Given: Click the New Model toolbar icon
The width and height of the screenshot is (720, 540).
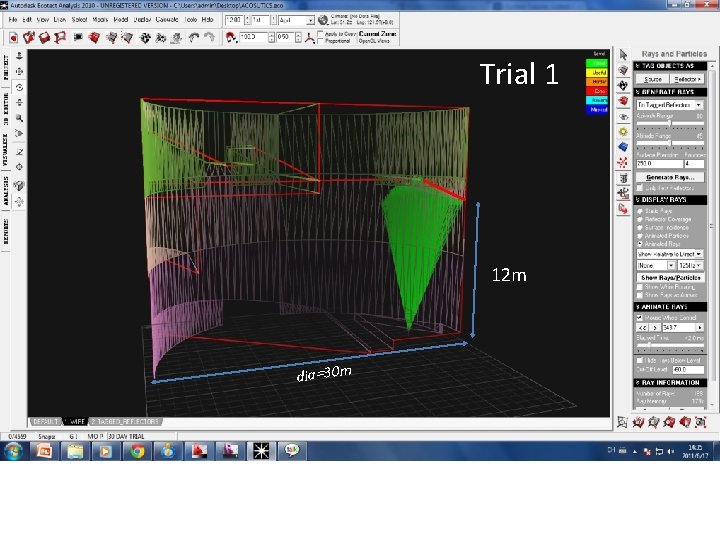Looking at the screenshot, I should pos(13,37).
